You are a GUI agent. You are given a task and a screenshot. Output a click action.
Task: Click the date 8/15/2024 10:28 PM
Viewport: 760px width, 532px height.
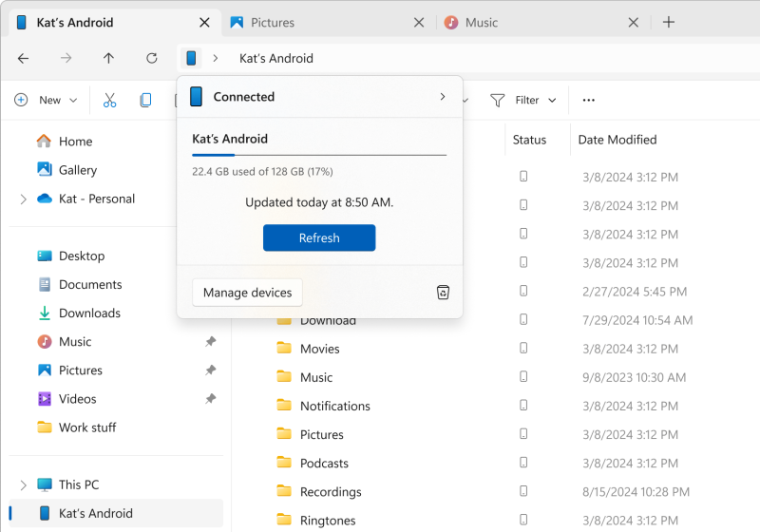click(x=636, y=491)
